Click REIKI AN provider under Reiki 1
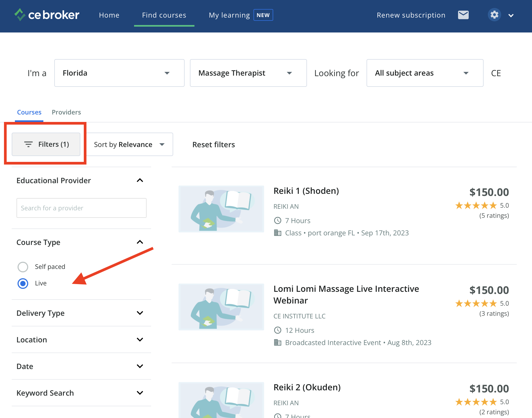532x418 pixels. 286,206
